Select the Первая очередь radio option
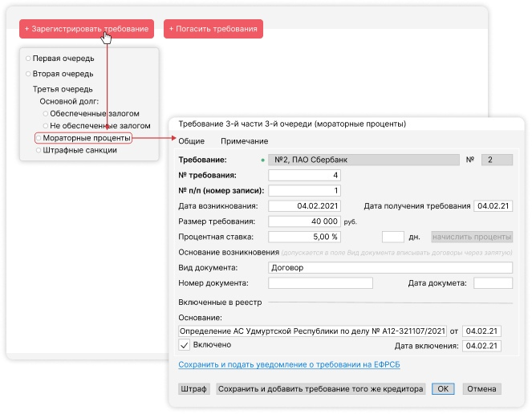 click(29, 59)
